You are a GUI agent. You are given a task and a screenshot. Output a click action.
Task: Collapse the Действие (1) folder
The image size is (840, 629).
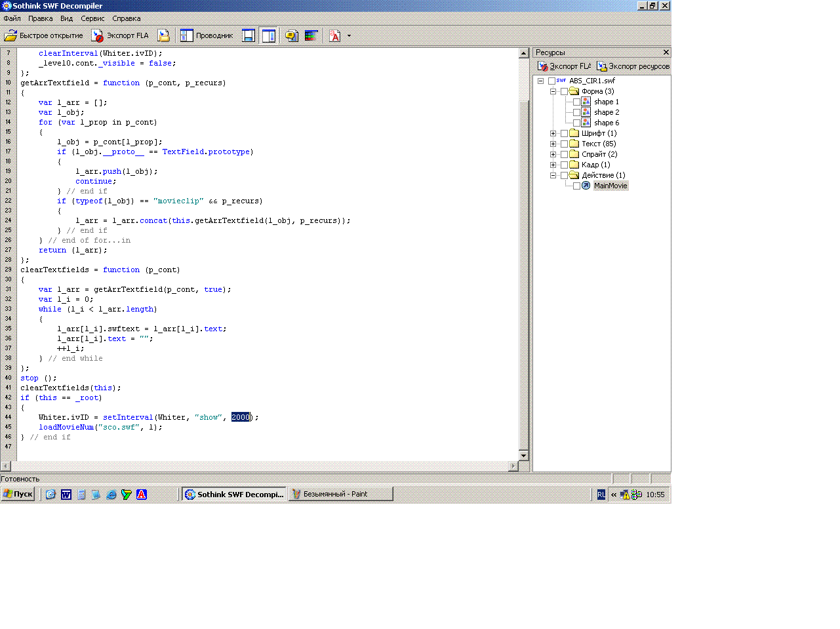(553, 175)
